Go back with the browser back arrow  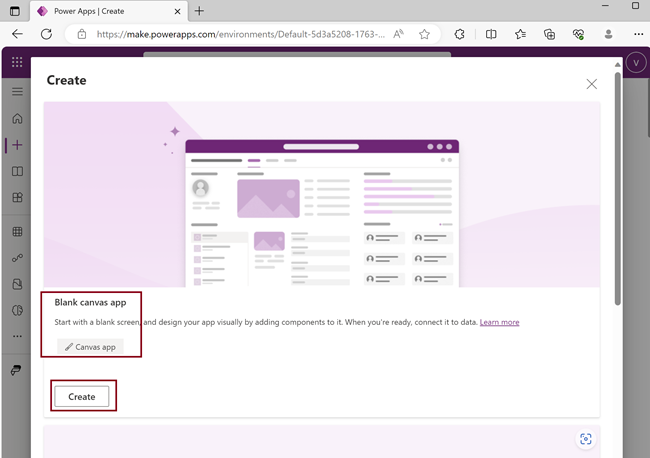pos(17,34)
